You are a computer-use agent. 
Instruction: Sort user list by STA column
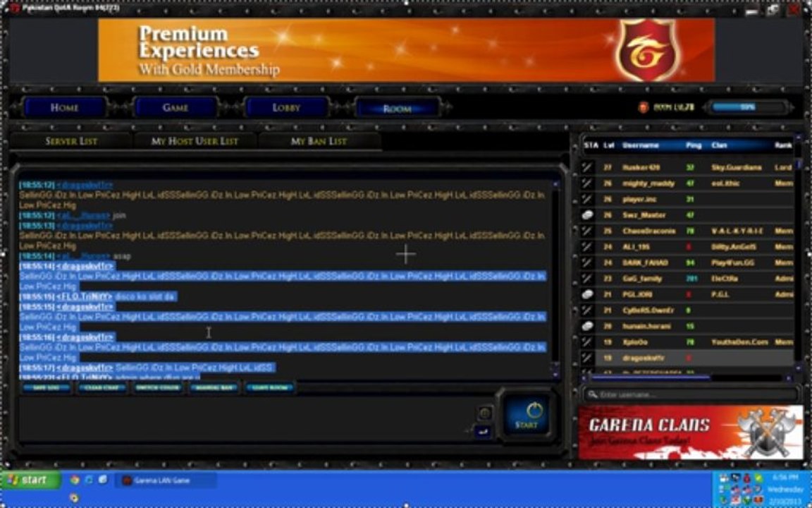[591, 145]
